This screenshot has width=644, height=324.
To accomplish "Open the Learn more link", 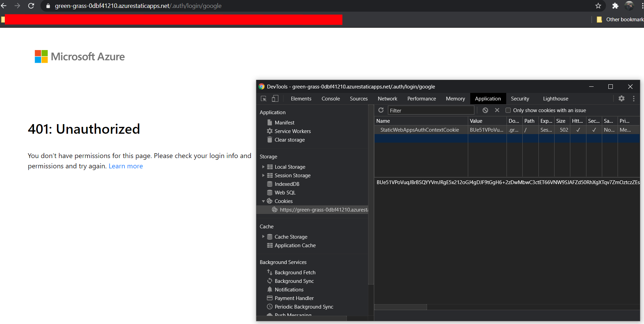I will (126, 166).
